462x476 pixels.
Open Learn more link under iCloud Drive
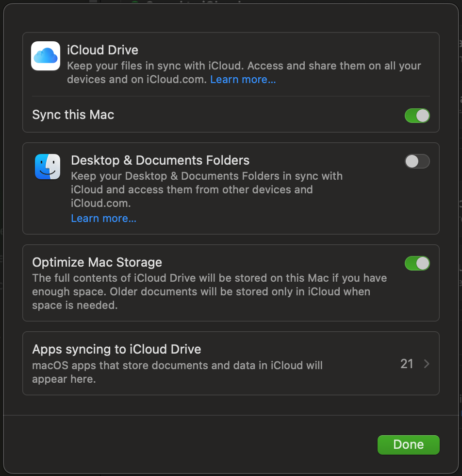click(243, 79)
